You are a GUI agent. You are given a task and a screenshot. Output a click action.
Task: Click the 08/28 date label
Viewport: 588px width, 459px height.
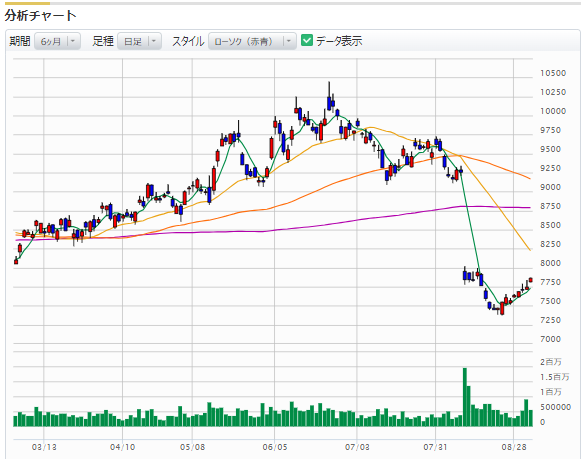(x=514, y=447)
